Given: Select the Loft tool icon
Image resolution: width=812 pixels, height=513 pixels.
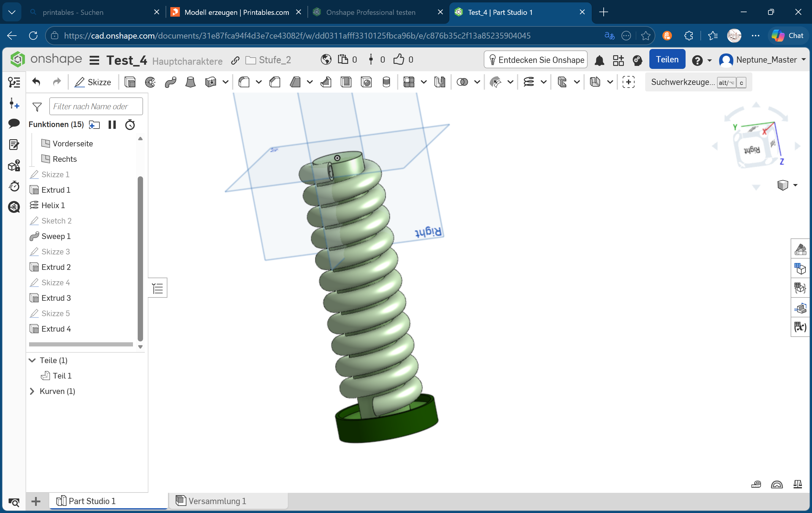Looking at the screenshot, I should tap(191, 82).
